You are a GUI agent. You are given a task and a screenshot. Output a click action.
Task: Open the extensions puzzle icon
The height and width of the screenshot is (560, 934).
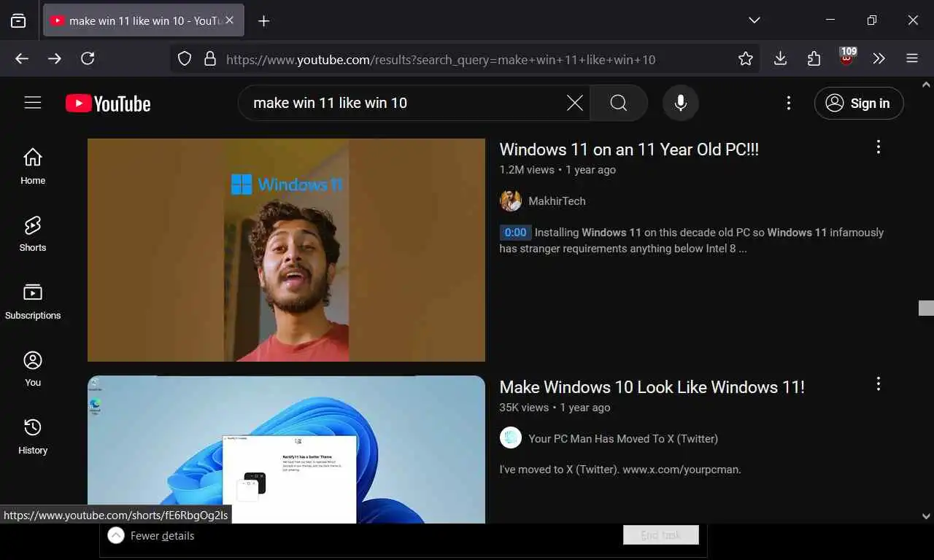(x=814, y=59)
